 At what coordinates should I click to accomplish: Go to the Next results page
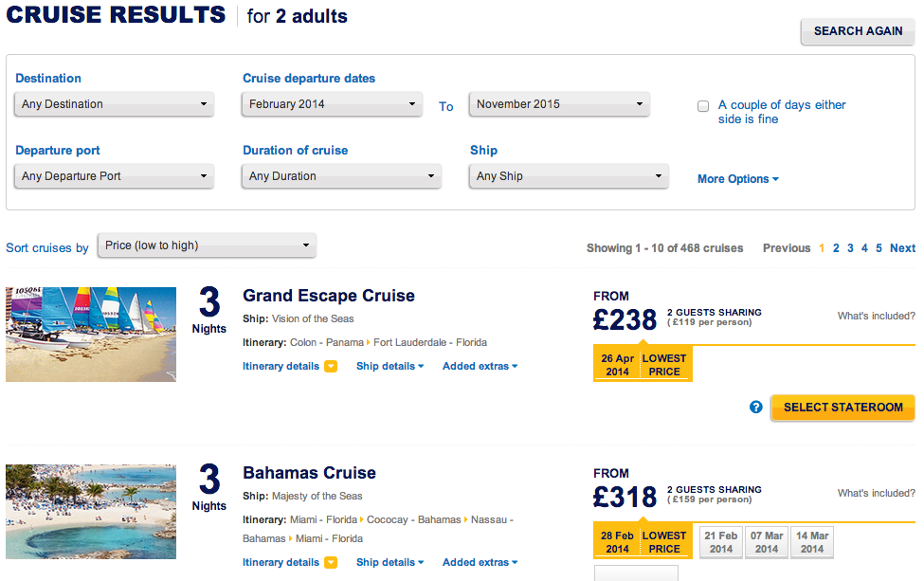(902, 248)
